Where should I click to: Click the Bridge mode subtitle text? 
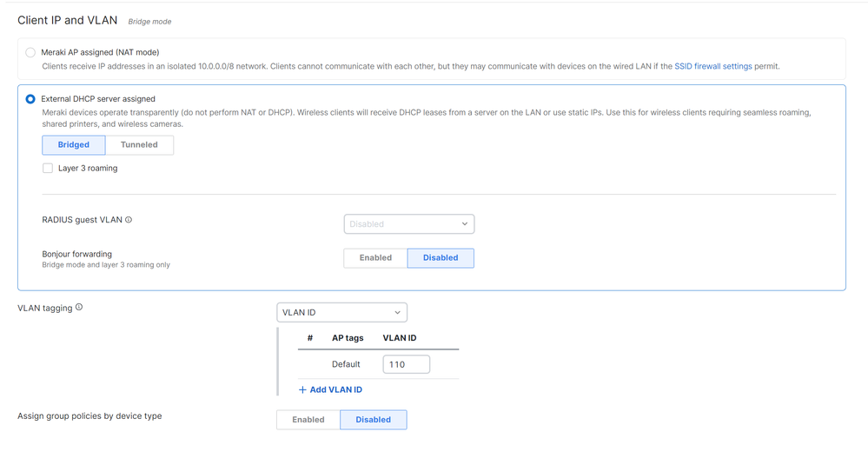coord(149,22)
